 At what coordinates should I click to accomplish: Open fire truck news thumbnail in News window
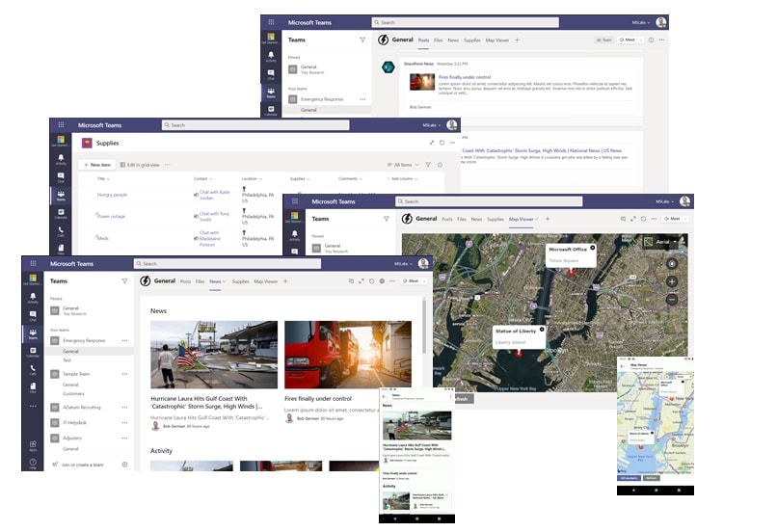pyautogui.click(x=348, y=355)
